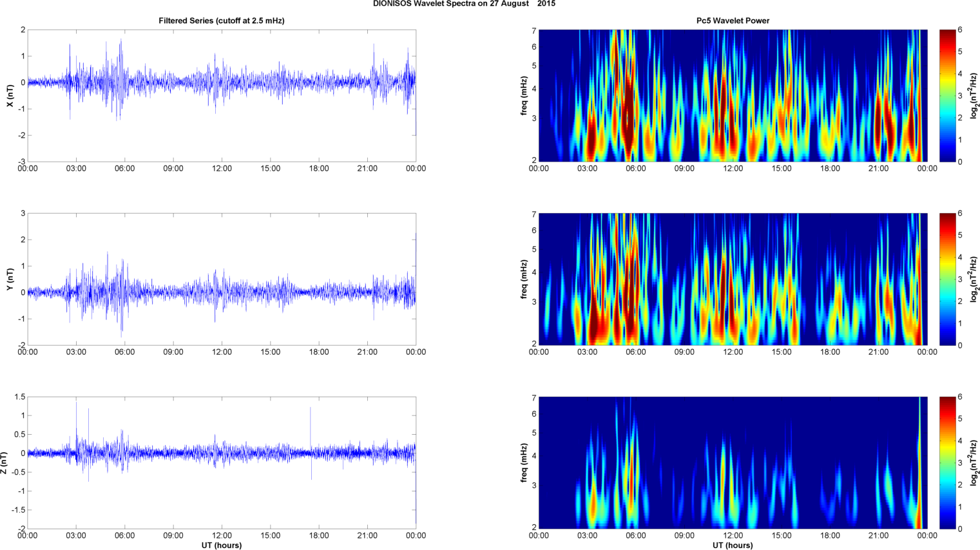Click UT (hours) label under Z wavelet spectrum
980x550 pixels.
click(733, 545)
